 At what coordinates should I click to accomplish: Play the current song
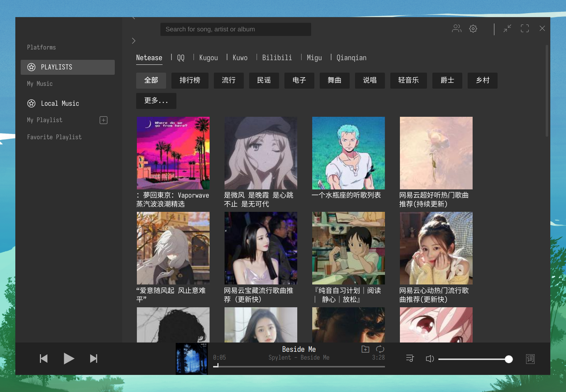(69, 359)
